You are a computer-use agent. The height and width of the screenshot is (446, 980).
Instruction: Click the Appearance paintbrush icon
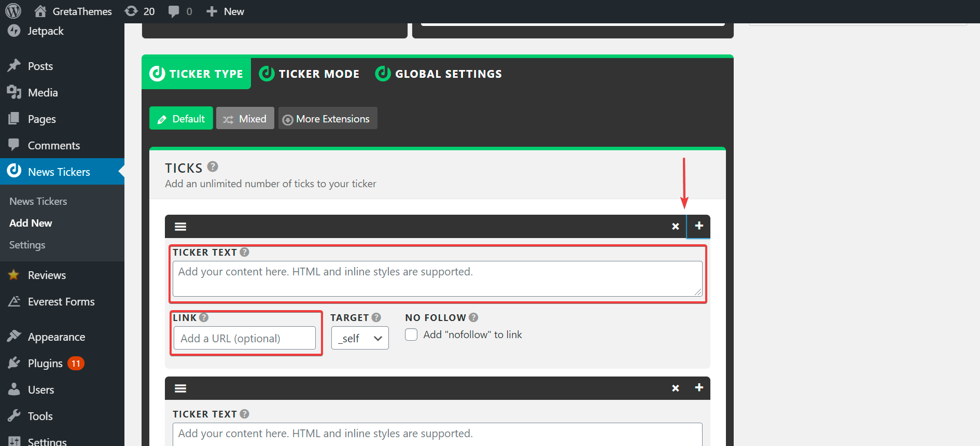(14, 336)
